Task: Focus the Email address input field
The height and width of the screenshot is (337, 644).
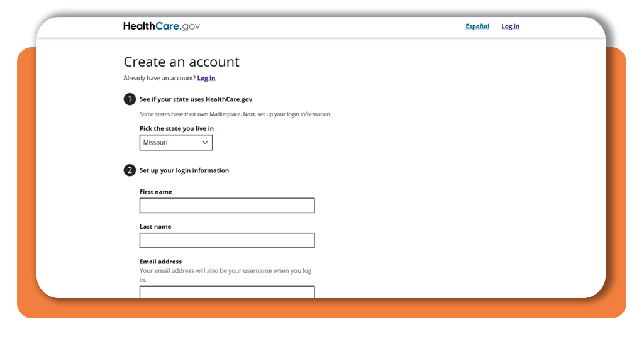Action: pos(227,292)
